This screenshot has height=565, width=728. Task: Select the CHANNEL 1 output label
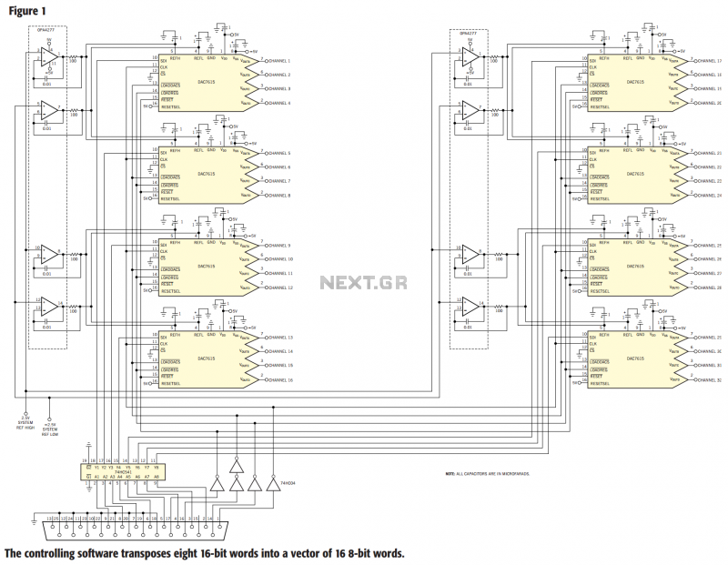[x=280, y=61]
